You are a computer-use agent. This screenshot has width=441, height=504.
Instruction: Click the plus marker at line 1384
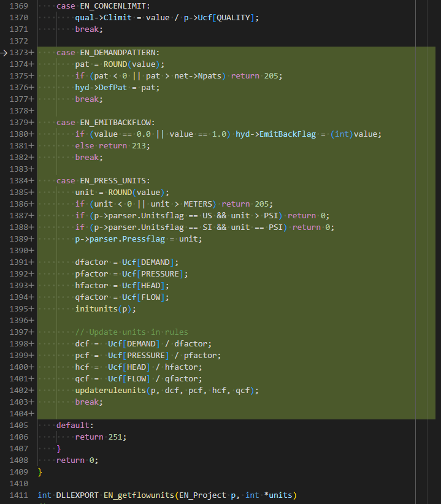coord(31,181)
